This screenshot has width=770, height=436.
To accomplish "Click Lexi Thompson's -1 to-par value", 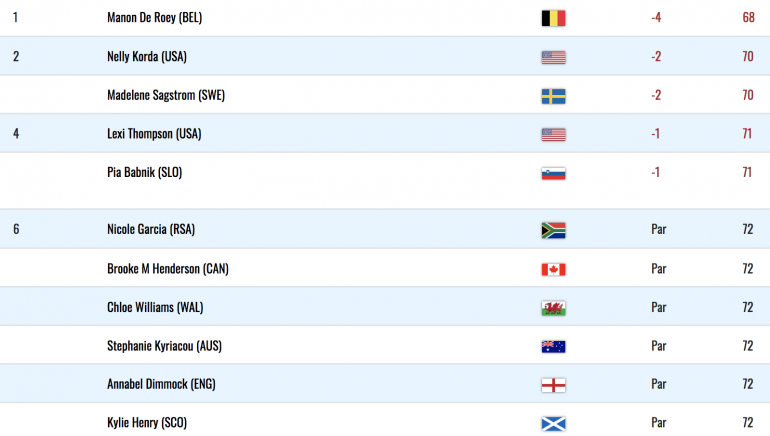I will click(656, 134).
